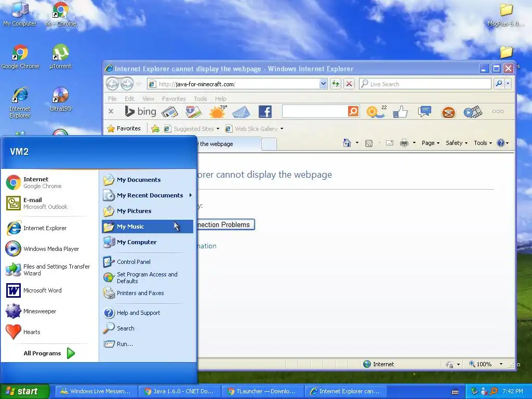Click the Live Search input box
The height and width of the screenshot is (399, 532).
coord(425,84)
